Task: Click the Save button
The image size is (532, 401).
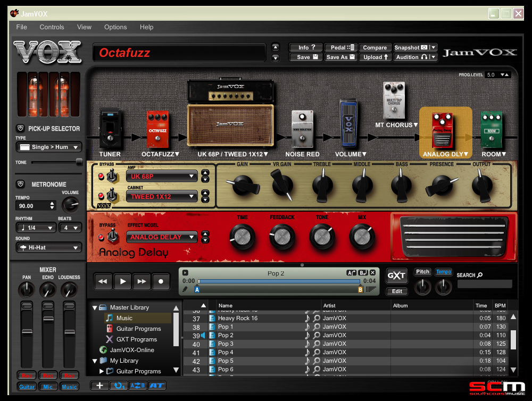Action: [x=305, y=57]
